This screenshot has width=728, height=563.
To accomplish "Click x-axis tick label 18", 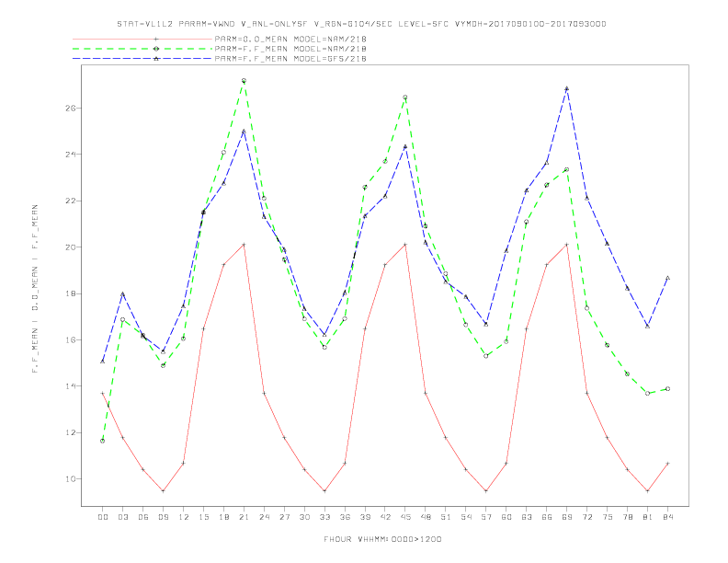I will (x=223, y=517).
